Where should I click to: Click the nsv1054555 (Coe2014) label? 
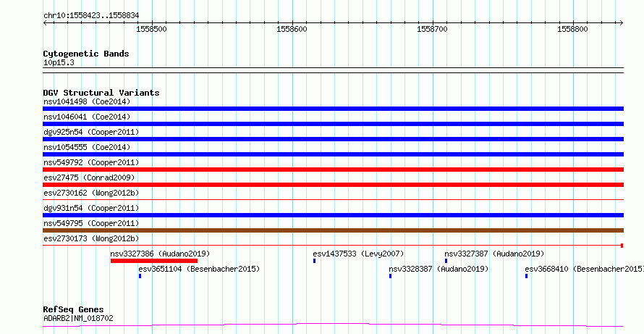pos(87,147)
